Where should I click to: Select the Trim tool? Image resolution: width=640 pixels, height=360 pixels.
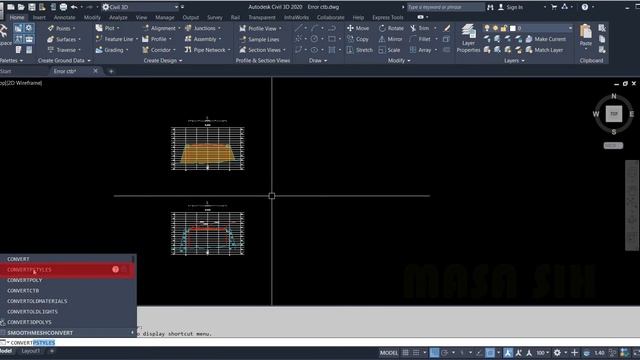[x=420, y=28]
